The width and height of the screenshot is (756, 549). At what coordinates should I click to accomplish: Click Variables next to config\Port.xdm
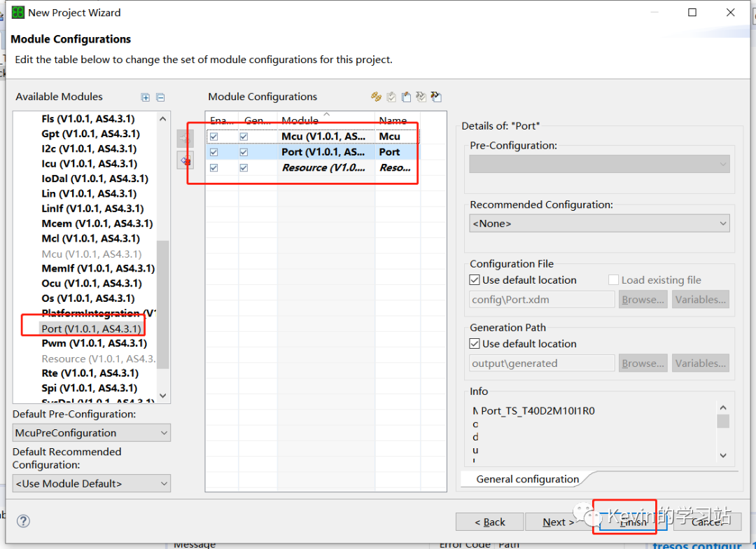tap(701, 299)
